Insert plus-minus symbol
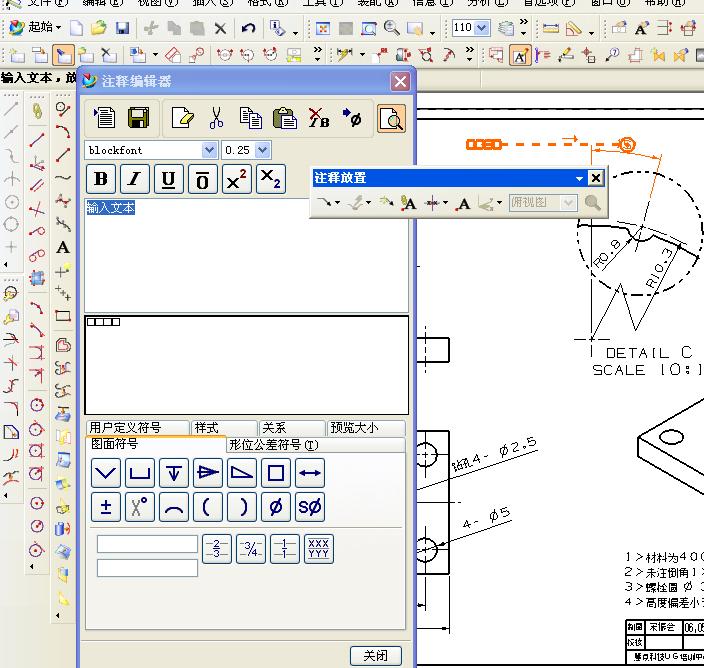Screen dimensions: 704x668 click(x=106, y=507)
